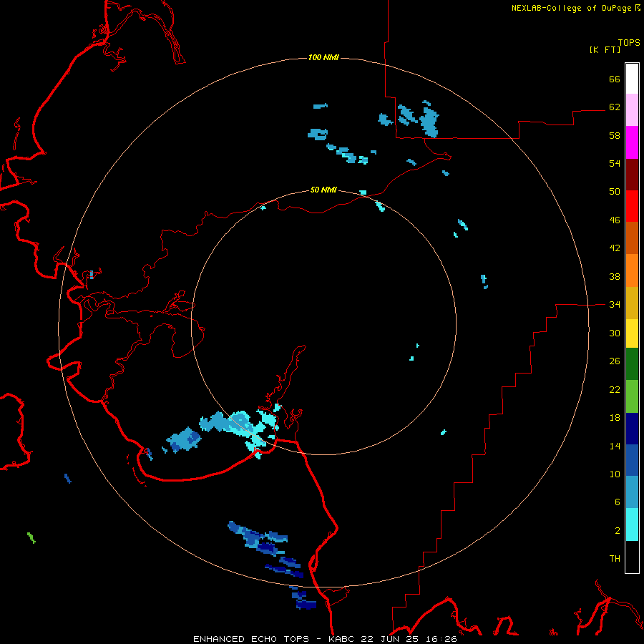Click the 38 scale value
This screenshot has height=644, width=644.
[615, 276]
